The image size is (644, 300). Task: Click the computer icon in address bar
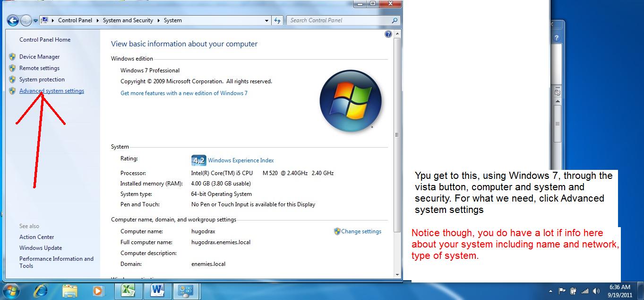(45, 20)
